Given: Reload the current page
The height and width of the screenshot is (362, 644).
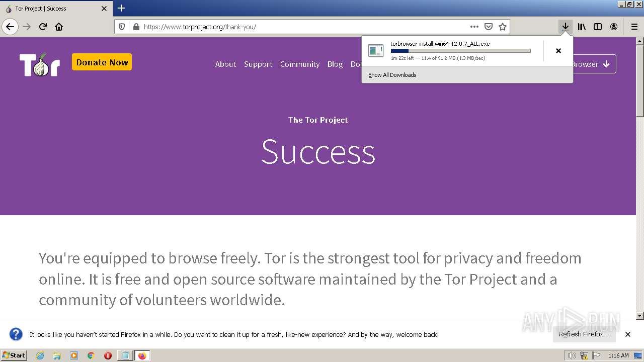Looking at the screenshot, I should click(x=43, y=27).
